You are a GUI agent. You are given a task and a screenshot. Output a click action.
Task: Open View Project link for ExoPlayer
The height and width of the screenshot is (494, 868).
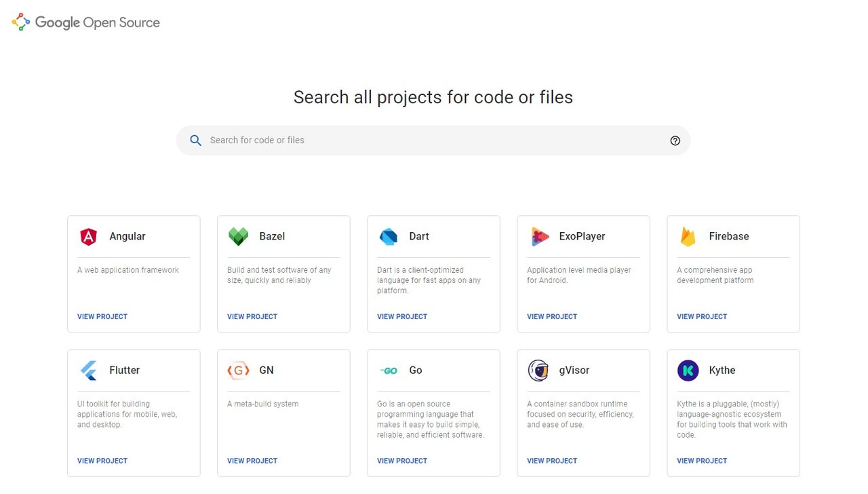552,317
